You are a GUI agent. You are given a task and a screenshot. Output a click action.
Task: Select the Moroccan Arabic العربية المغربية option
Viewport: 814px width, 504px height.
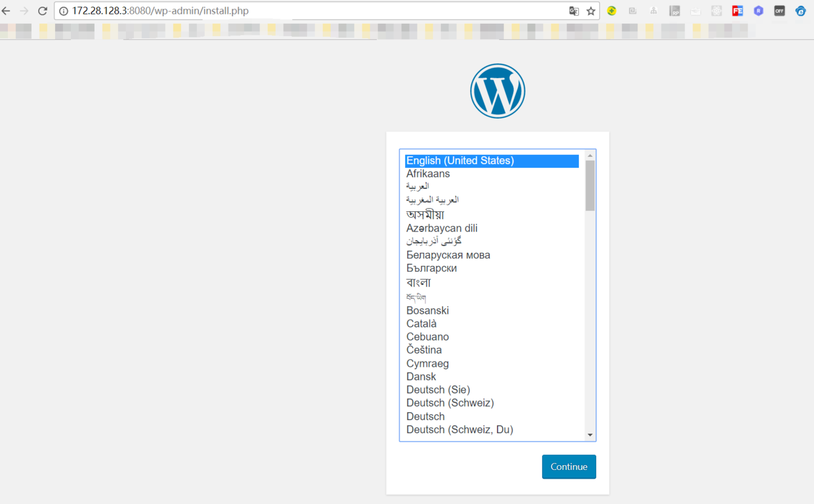(492, 199)
